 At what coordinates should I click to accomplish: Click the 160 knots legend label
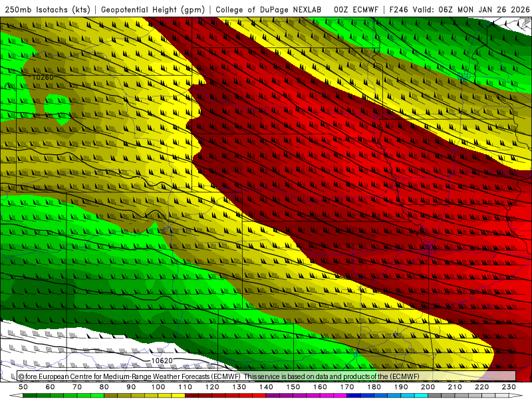point(320,387)
